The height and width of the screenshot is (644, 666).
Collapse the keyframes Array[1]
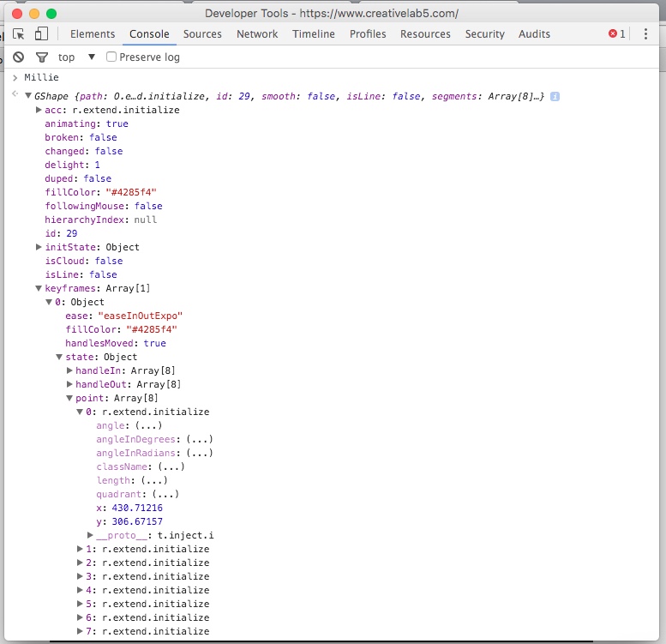point(39,288)
